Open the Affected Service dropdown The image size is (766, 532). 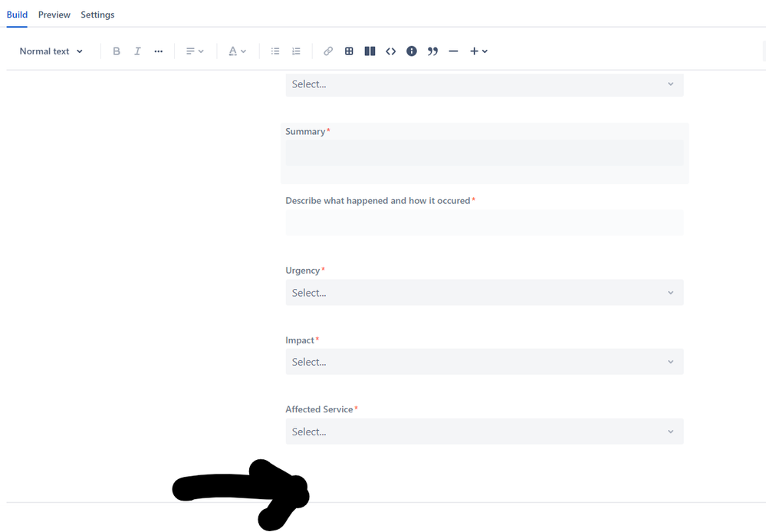point(485,432)
